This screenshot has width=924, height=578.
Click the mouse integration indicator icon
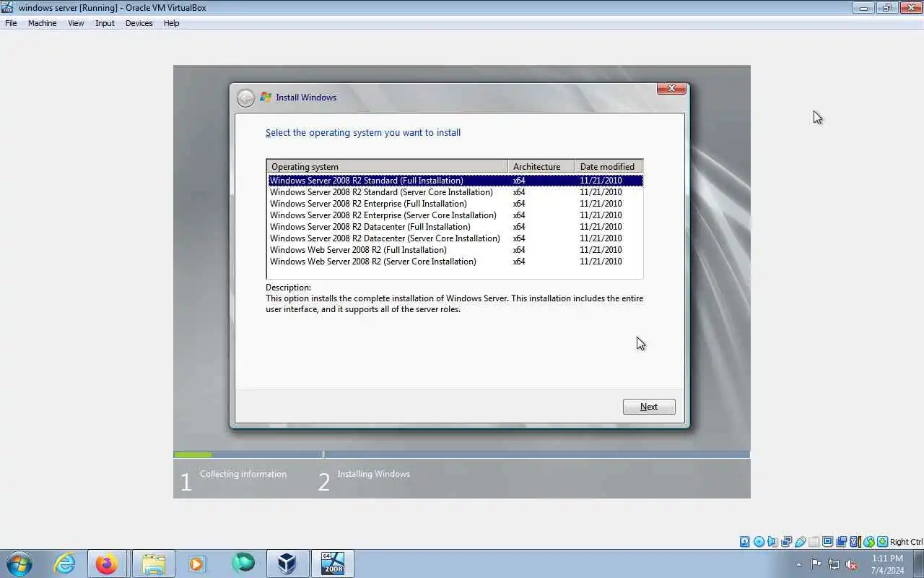(869, 542)
